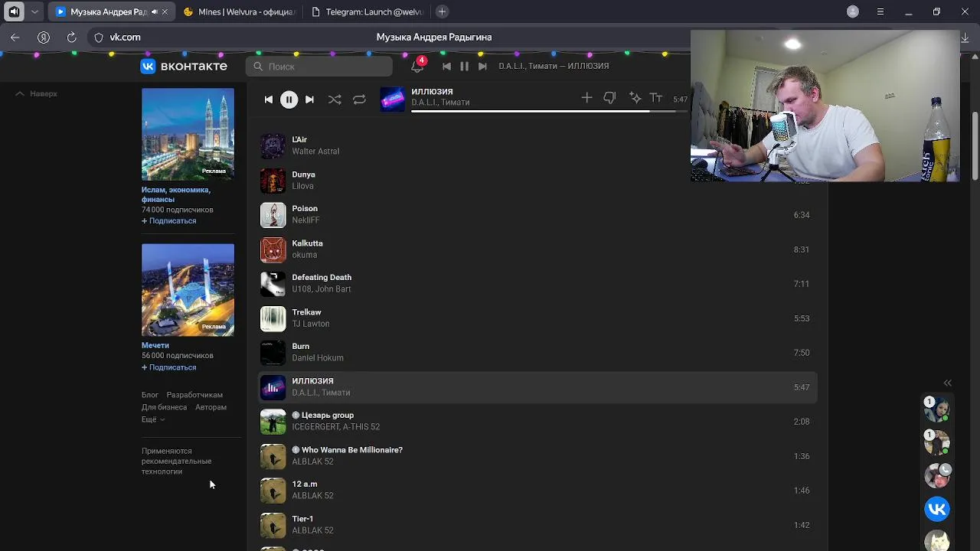Subscribe to Ислам, экономика, финансы community

point(169,220)
